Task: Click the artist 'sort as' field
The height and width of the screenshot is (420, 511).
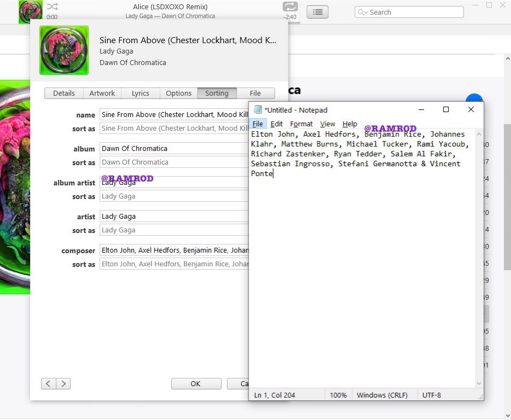Action: [x=174, y=230]
